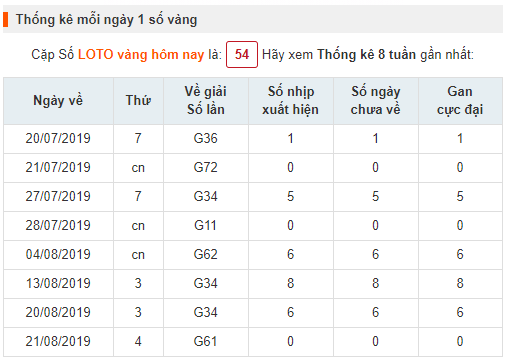Image resolution: width=505 pixels, height=362 pixels.
Task: Click the 'Gan cực đại' header
Action: [460, 100]
